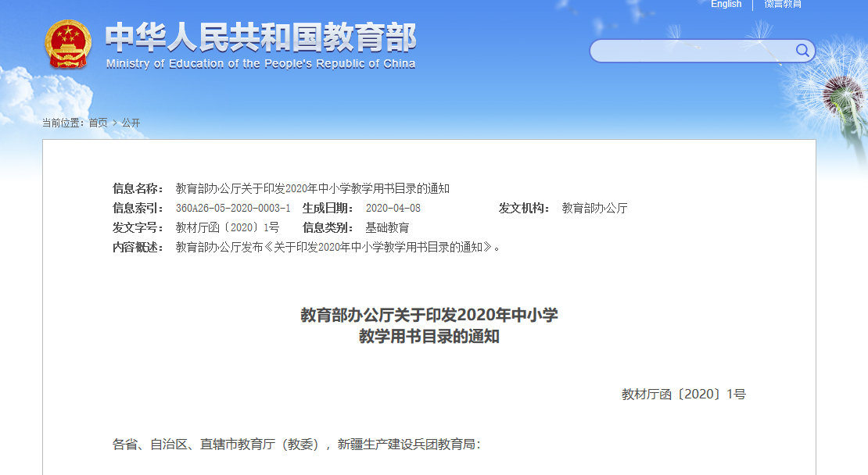Open the 公开 breadcrumb section
The width and height of the screenshot is (868, 475).
(x=129, y=123)
